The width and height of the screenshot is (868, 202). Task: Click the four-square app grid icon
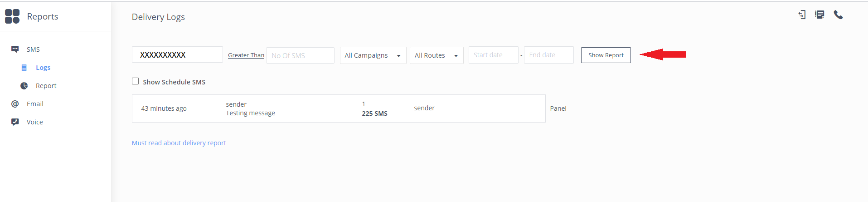pos(12,16)
